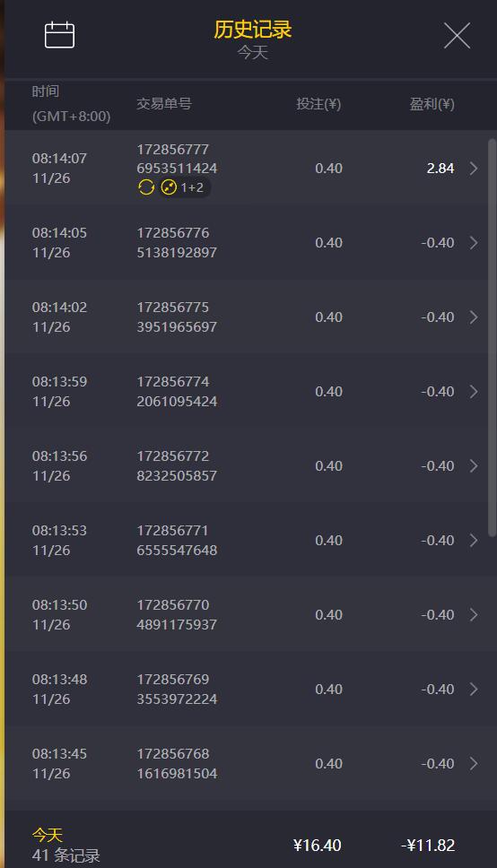Screen dimensions: 497x868
Task: Open the calendar date picker icon
Action: (59, 36)
